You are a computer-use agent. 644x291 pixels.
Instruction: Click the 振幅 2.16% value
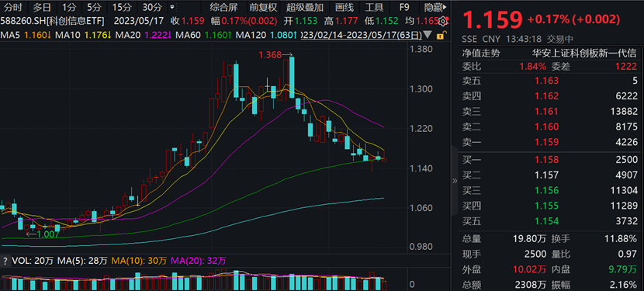625,284
